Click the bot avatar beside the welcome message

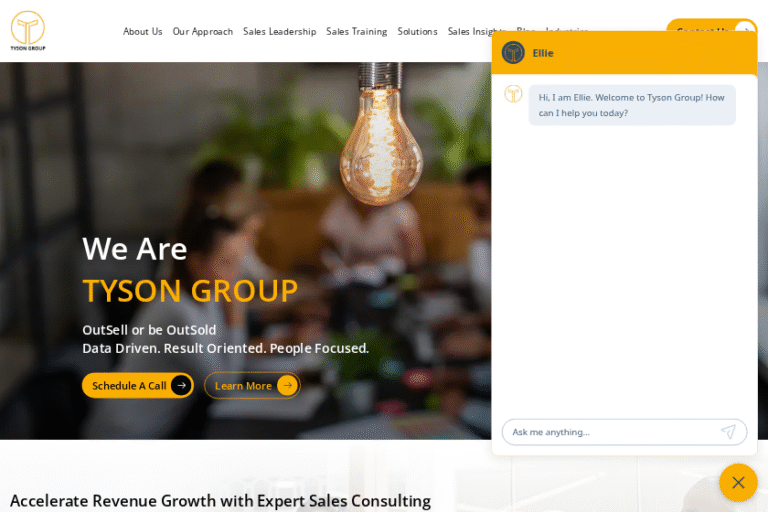pos(513,94)
